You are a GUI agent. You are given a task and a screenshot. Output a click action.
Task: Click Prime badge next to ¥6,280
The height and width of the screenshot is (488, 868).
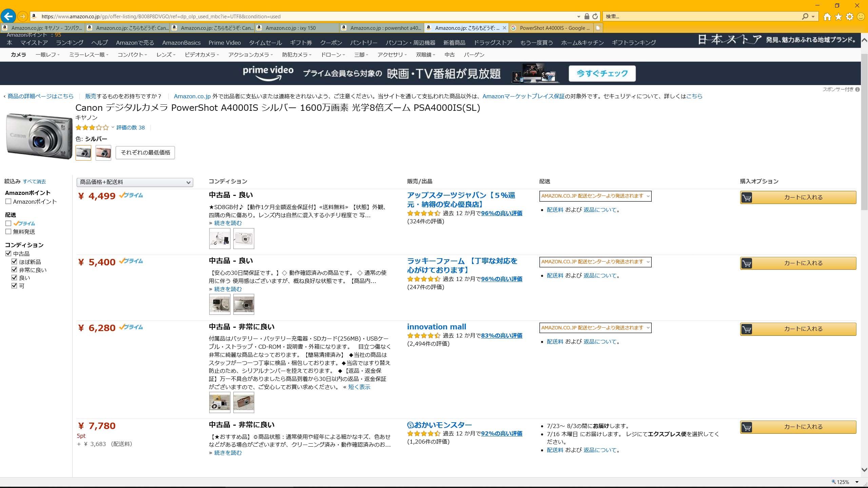(131, 327)
